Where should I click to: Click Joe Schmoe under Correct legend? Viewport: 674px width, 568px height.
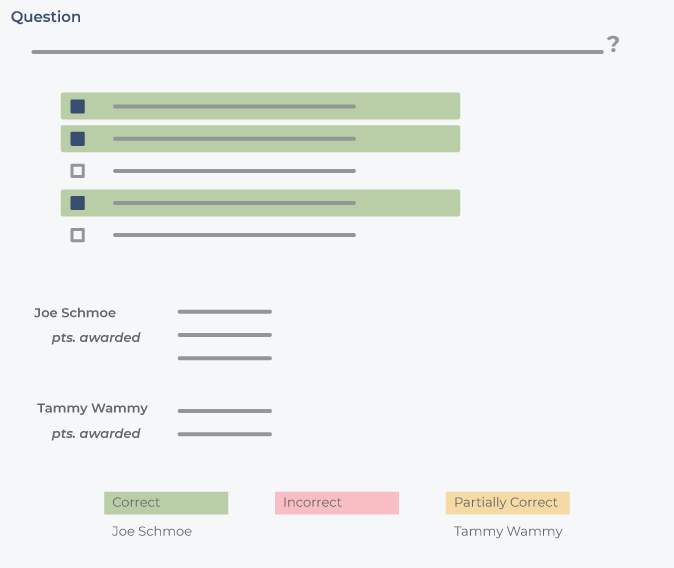coord(152,531)
